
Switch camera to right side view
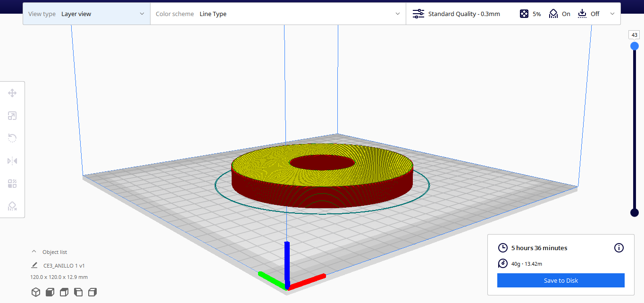coord(92,292)
